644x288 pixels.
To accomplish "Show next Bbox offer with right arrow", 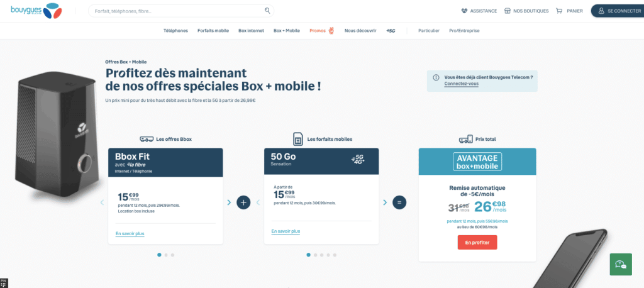I will pos(229,202).
